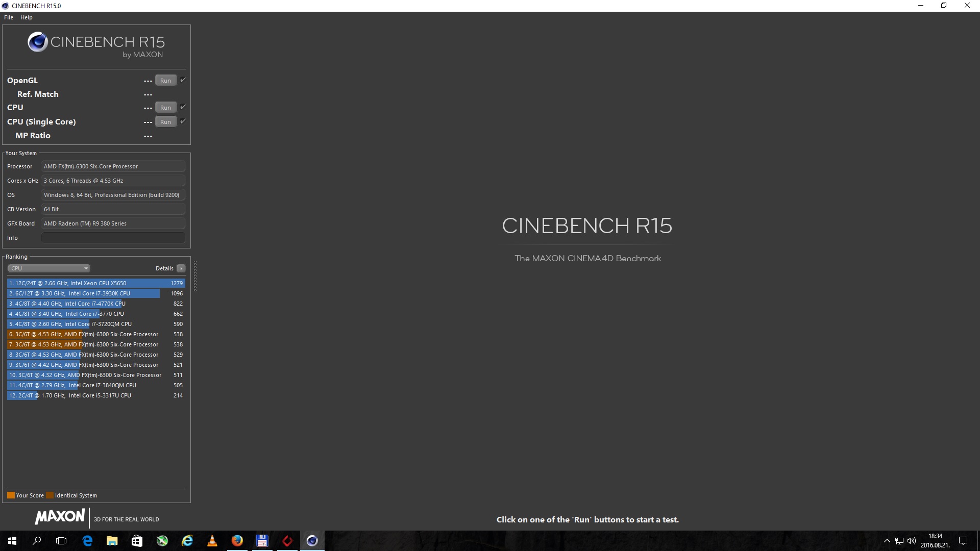The height and width of the screenshot is (551, 980).
Task: Expand the ranking Details arrow
Action: [x=181, y=268]
